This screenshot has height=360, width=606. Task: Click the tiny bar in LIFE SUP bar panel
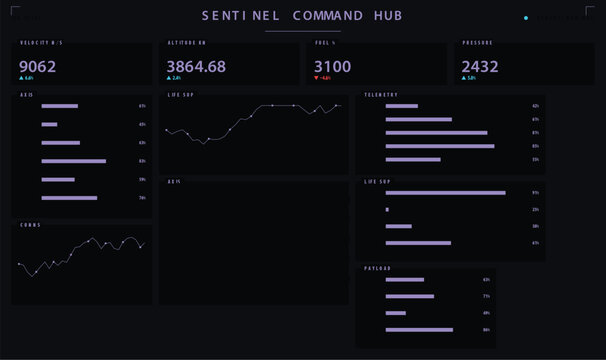click(387, 210)
